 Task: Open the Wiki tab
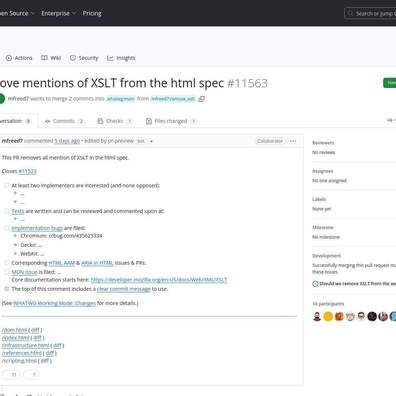pos(51,58)
